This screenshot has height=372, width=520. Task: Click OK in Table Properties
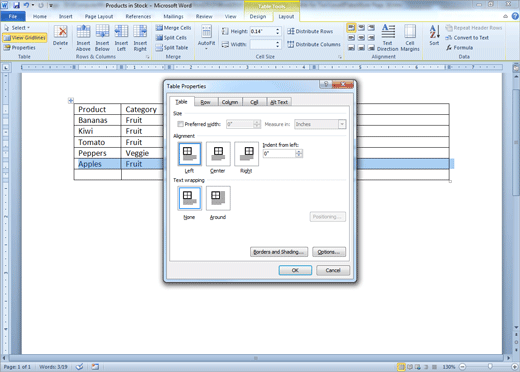[x=295, y=270]
